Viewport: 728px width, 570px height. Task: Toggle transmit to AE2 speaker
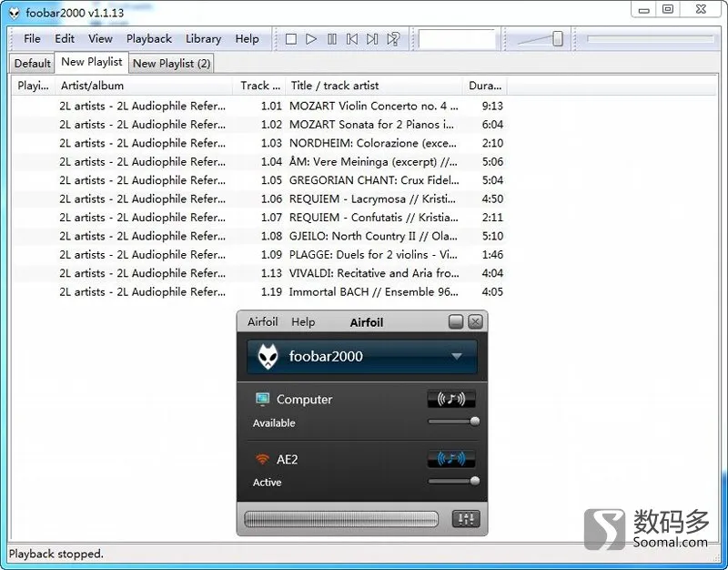tap(450, 459)
